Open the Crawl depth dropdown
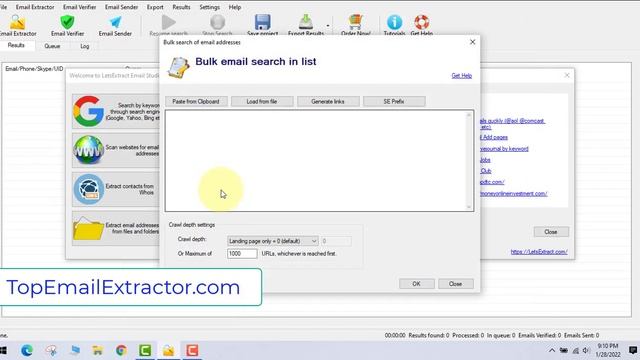 (273, 241)
